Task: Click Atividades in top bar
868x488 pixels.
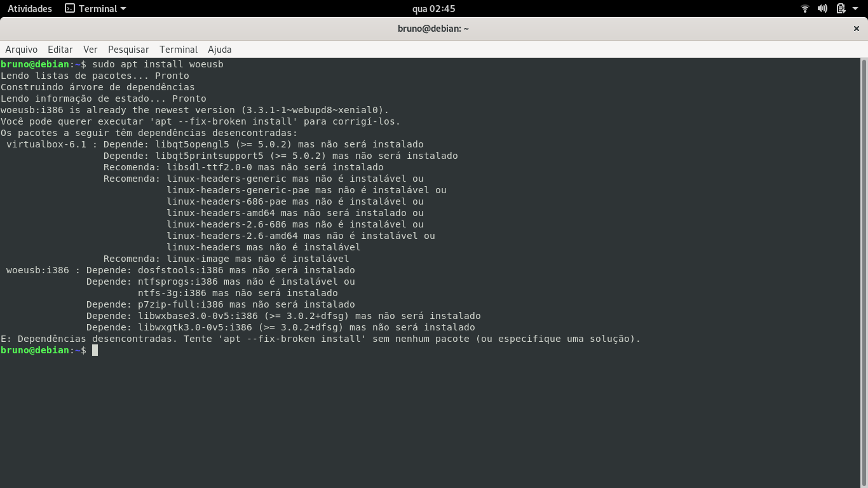Action: [30, 9]
